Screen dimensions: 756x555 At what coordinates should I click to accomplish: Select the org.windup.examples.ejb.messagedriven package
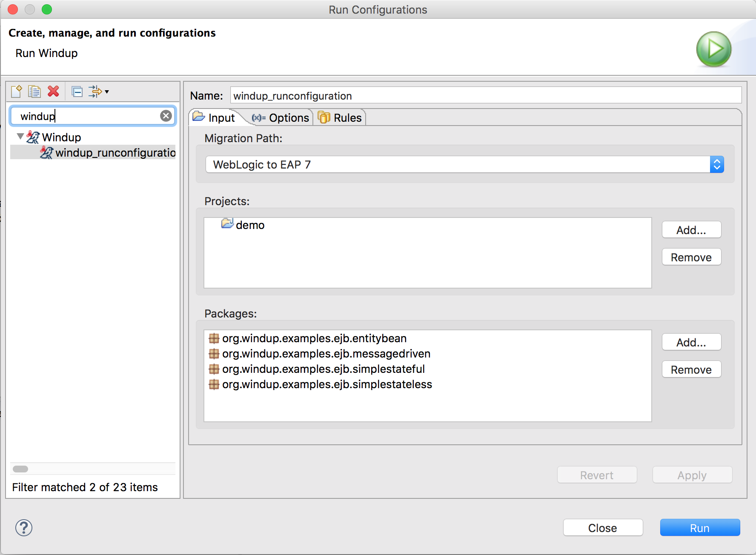326,354
